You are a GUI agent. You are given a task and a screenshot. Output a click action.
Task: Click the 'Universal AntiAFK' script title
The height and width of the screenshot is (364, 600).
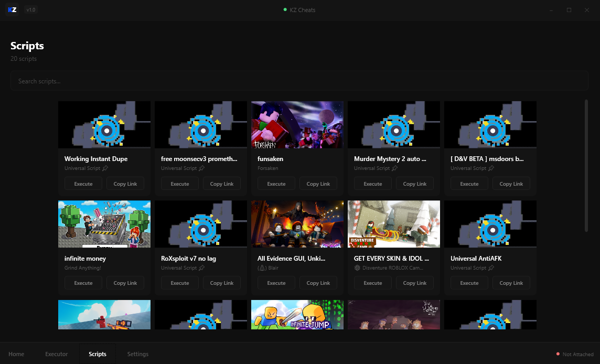tap(476, 259)
